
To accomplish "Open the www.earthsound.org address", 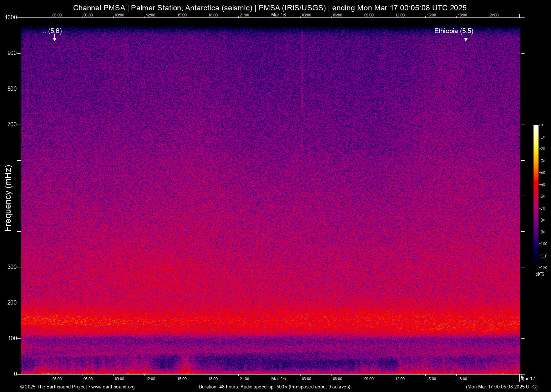I will [x=113, y=387].
